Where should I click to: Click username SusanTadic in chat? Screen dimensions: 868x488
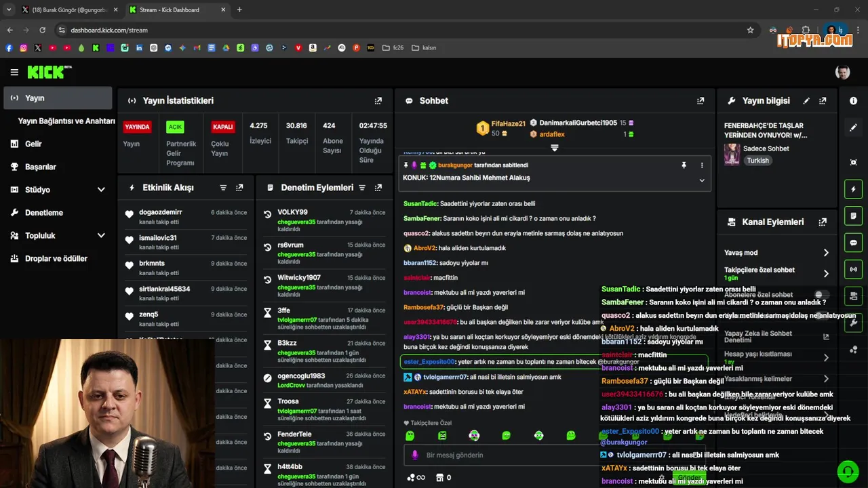(420, 203)
